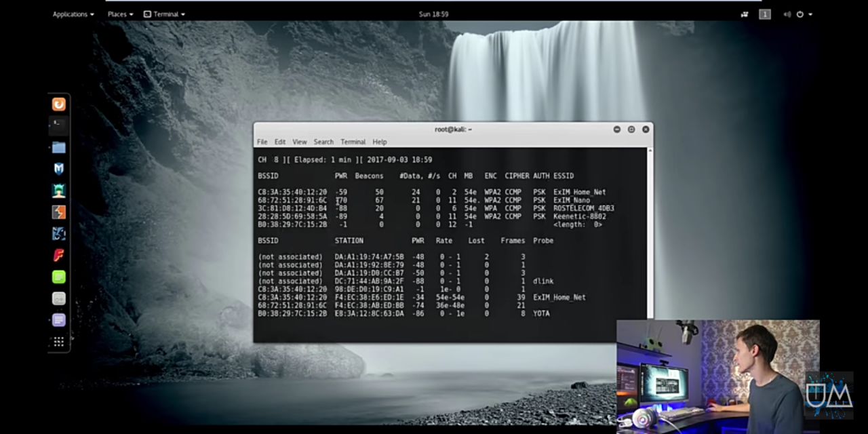Click the ExIM_Home_Net probe in the station table
This screenshot has width=868, height=434.
click(559, 298)
